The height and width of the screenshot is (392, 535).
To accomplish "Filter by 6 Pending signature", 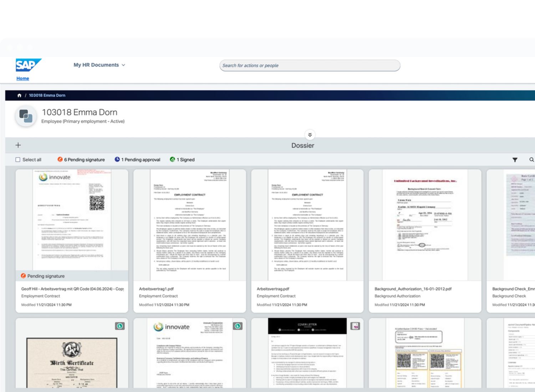I will (x=81, y=160).
